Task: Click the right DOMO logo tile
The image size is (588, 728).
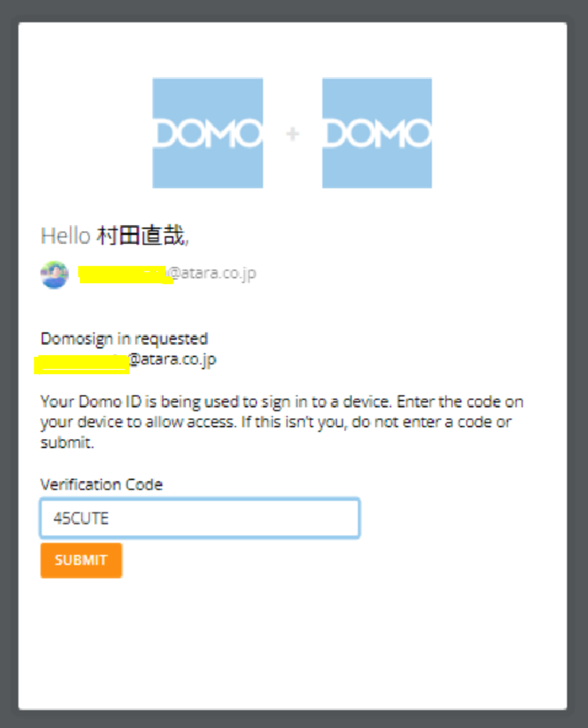Action: pyautogui.click(x=377, y=133)
